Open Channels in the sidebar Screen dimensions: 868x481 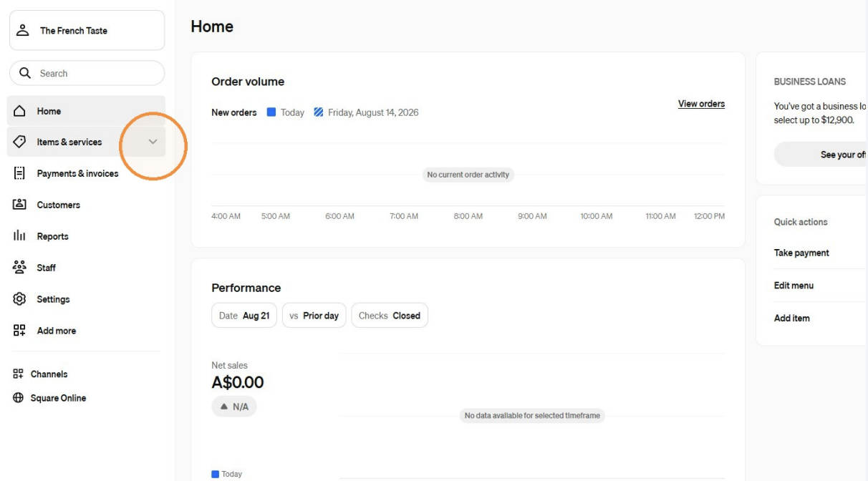pyautogui.click(x=49, y=374)
